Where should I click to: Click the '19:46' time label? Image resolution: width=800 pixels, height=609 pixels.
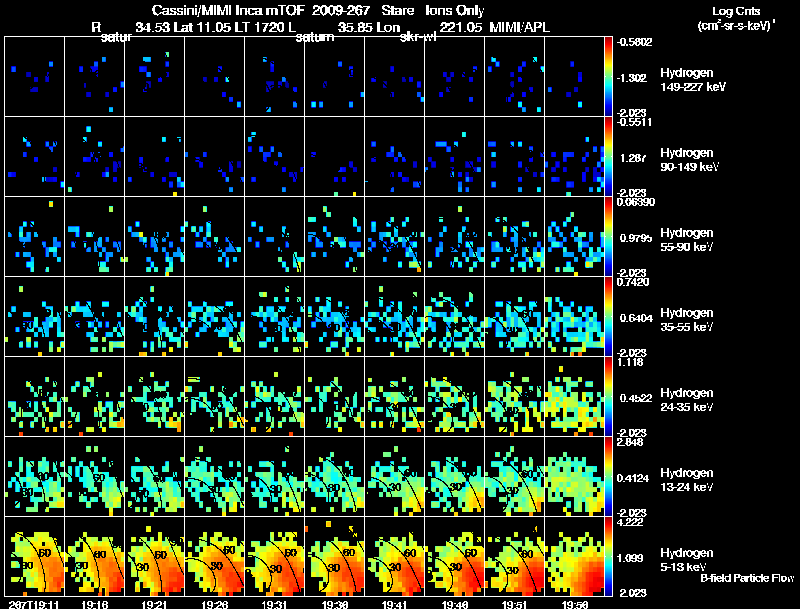pos(454,604)
